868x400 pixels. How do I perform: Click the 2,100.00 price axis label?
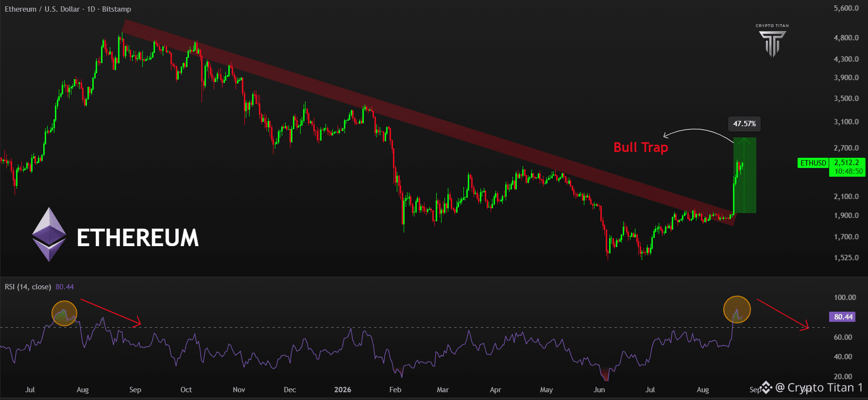pos(846,197)
